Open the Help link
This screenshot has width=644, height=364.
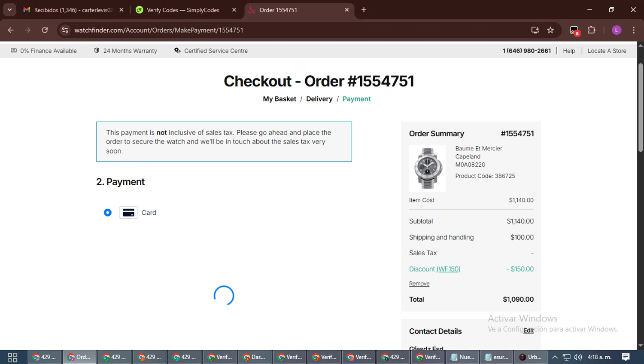point(569,51)
